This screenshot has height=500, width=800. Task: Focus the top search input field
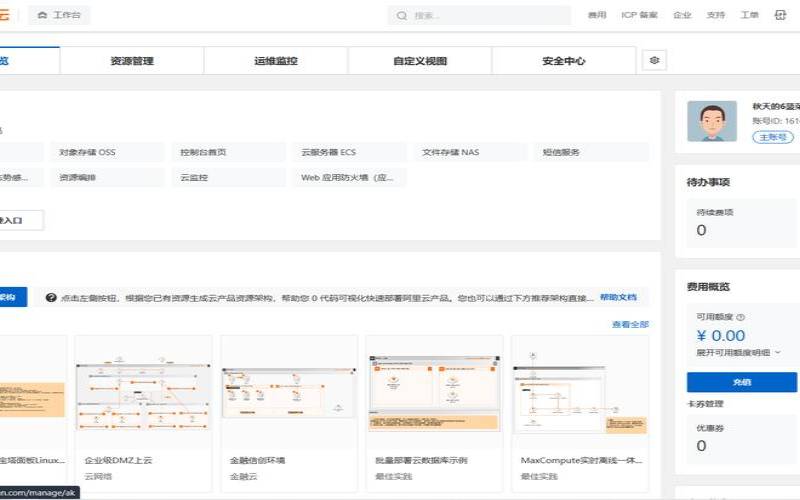[479, 16]
